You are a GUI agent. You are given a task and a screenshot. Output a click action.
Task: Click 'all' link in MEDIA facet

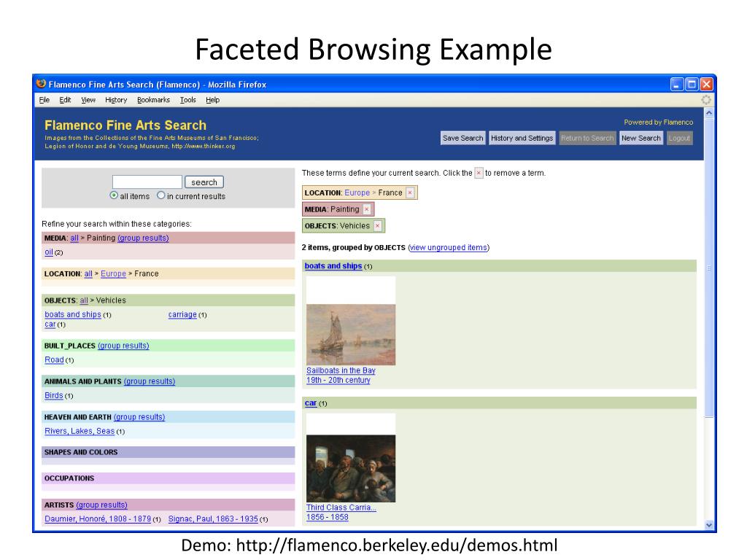[74, 238]
